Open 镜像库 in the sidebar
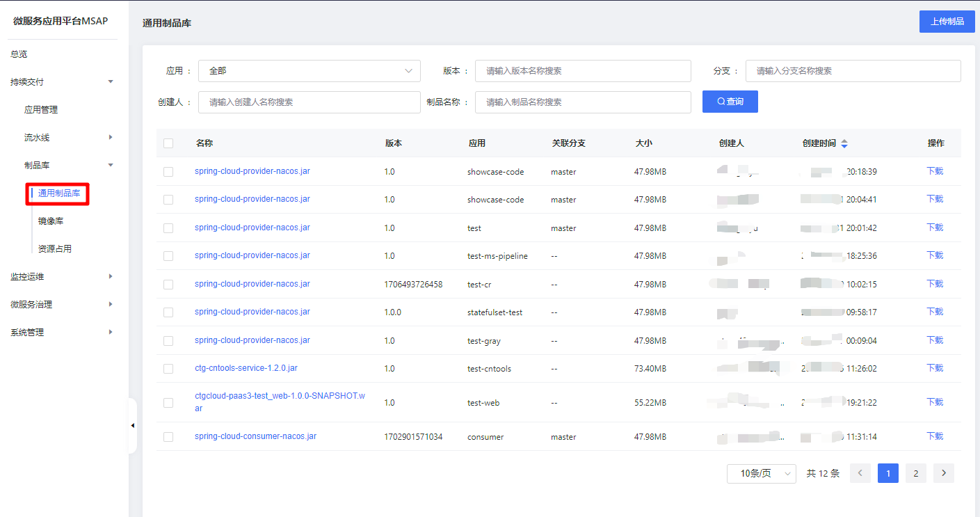980x517 pixels. (x=51, y=221)
